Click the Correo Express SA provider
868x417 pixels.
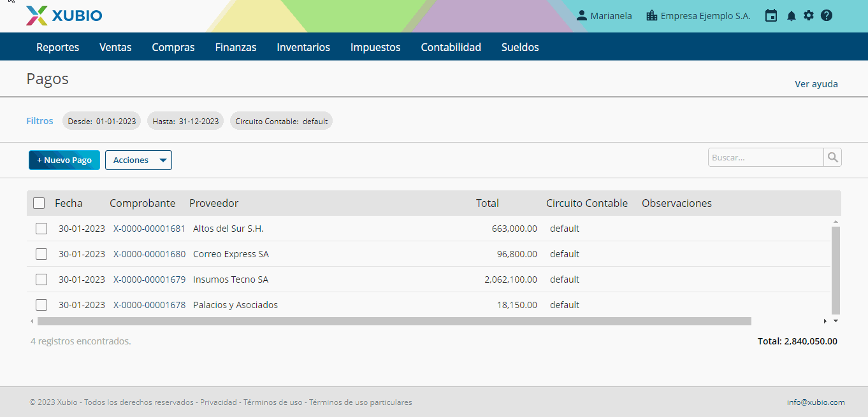[x=231, y=254]
